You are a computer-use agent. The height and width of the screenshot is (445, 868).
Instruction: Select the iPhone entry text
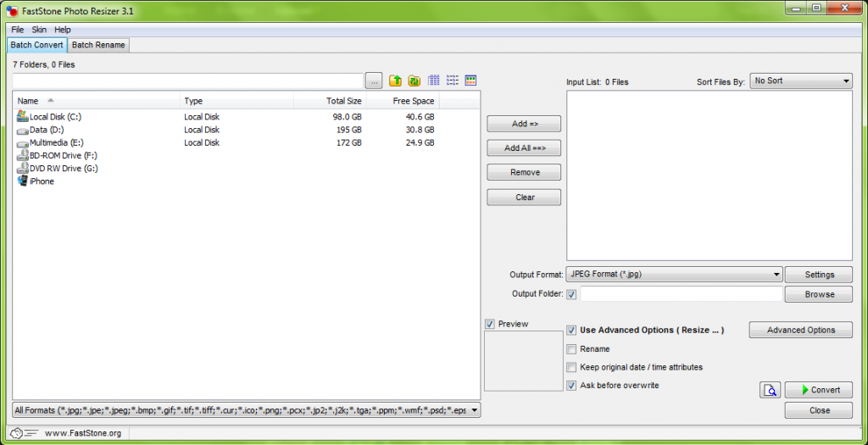[42, 181]
